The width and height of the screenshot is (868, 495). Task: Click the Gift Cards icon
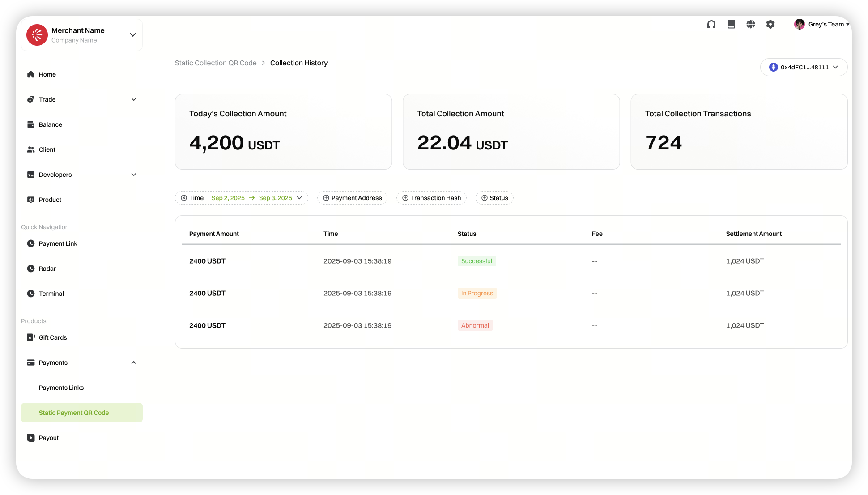point(31,337)
